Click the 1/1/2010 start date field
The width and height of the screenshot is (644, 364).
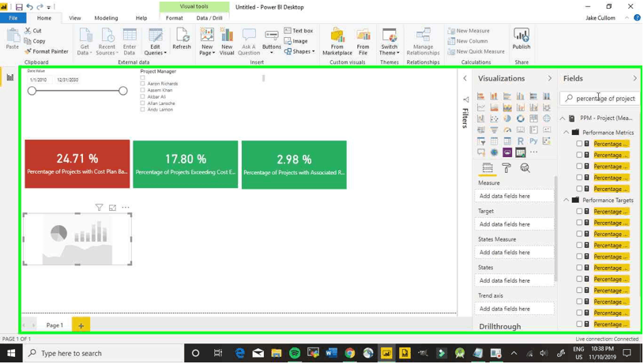coord(39,80)
